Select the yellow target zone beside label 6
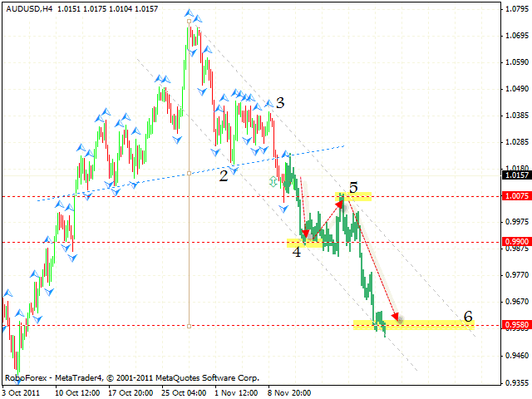This screenshot has height=399, width=532. pyautogui.click(x=414, y=325)
